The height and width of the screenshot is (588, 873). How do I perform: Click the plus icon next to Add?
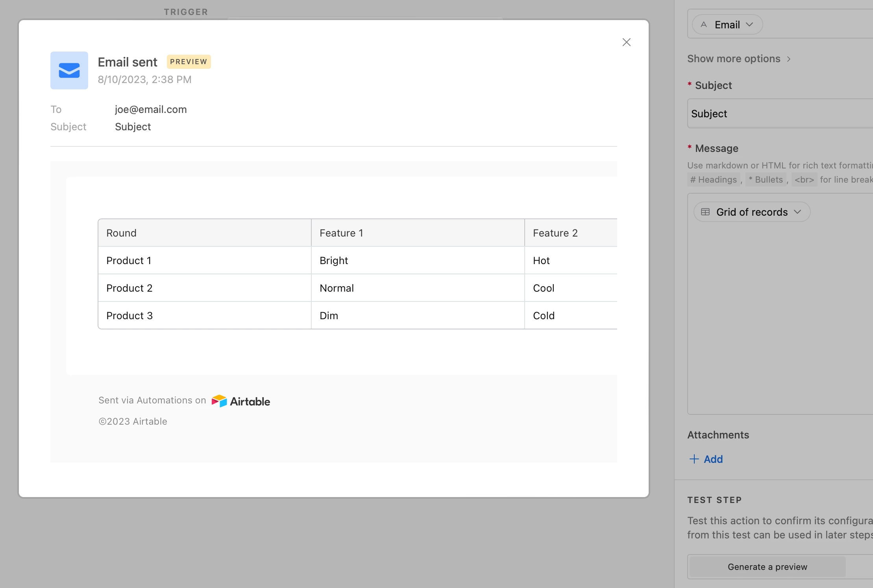pyautogui.click(x=694, y=459)
